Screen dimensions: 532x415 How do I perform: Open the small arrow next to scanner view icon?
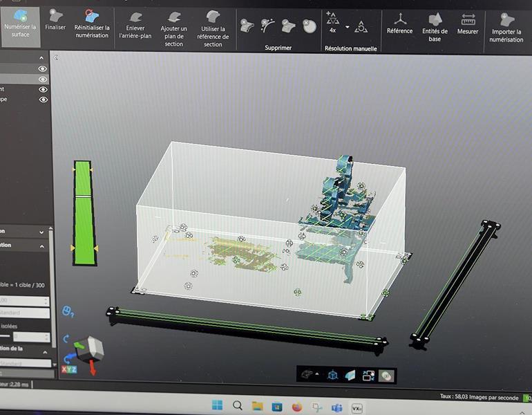317,374
